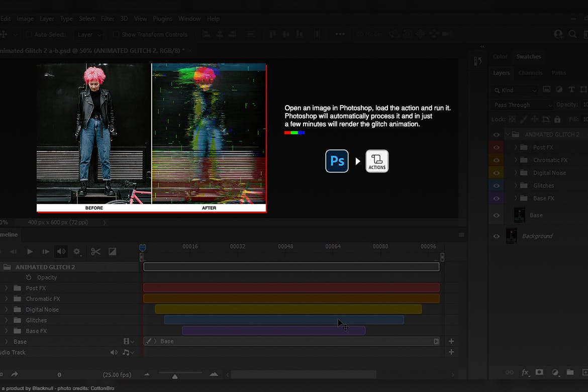588x392 pixels.
Task: Play the timeline animation
Action: (x=30, y=252)
